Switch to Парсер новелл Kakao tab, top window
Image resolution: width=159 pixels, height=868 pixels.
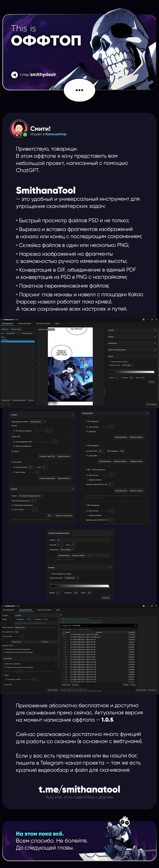(x=43, y=324)
